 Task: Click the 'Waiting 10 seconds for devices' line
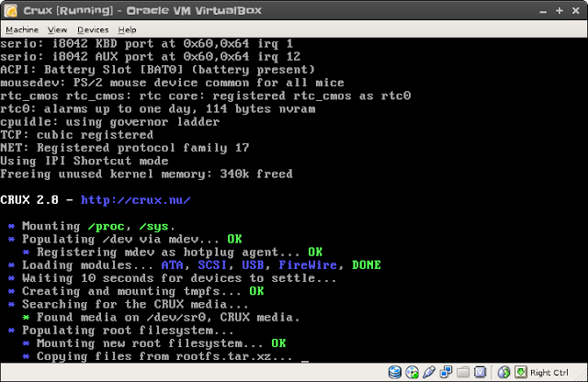172,278
